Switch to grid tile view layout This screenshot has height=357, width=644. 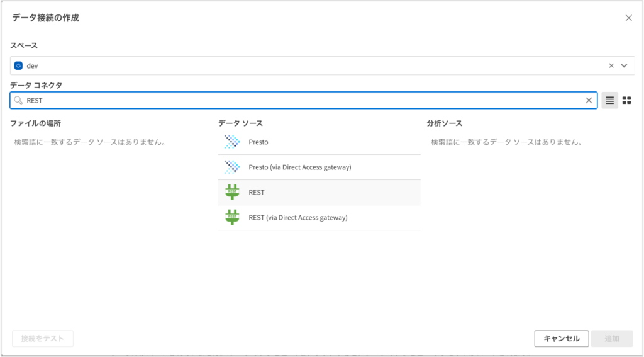point(626,100)
